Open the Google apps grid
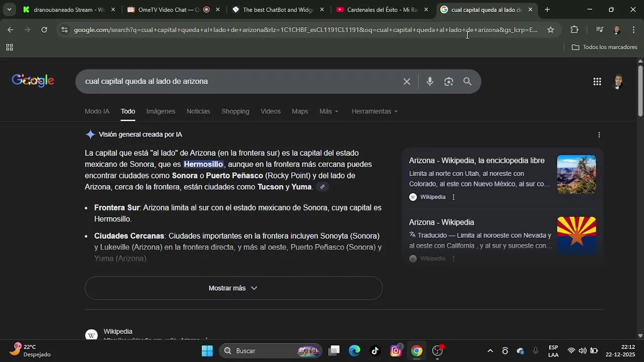This screenshot has height=362, width=644. [597, 81]
